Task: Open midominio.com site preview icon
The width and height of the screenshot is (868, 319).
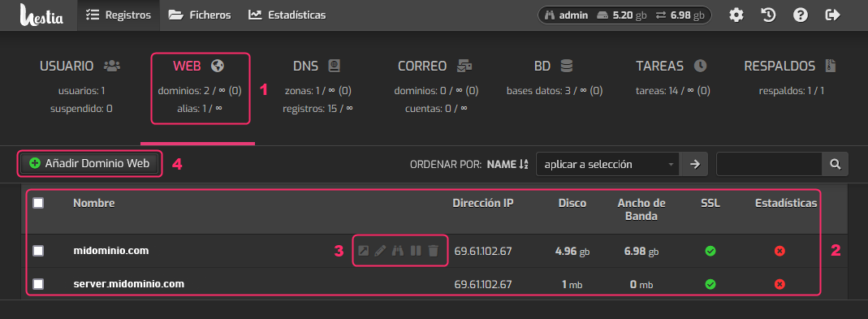Action: (x=363, y=251)
